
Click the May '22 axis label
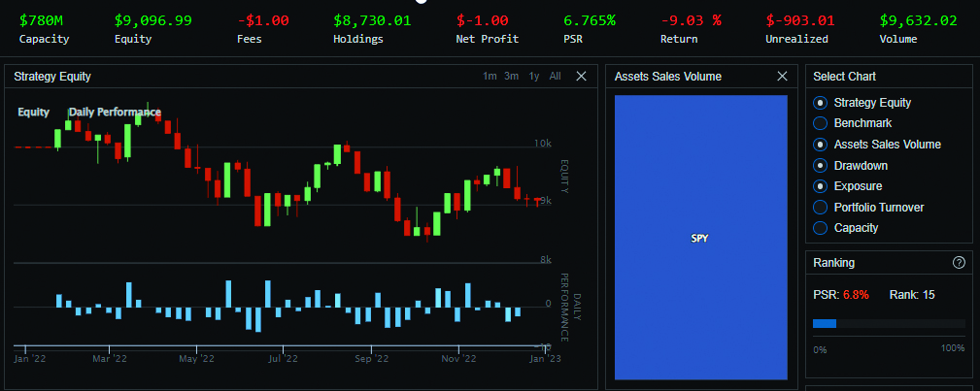(x=197, y=359)
